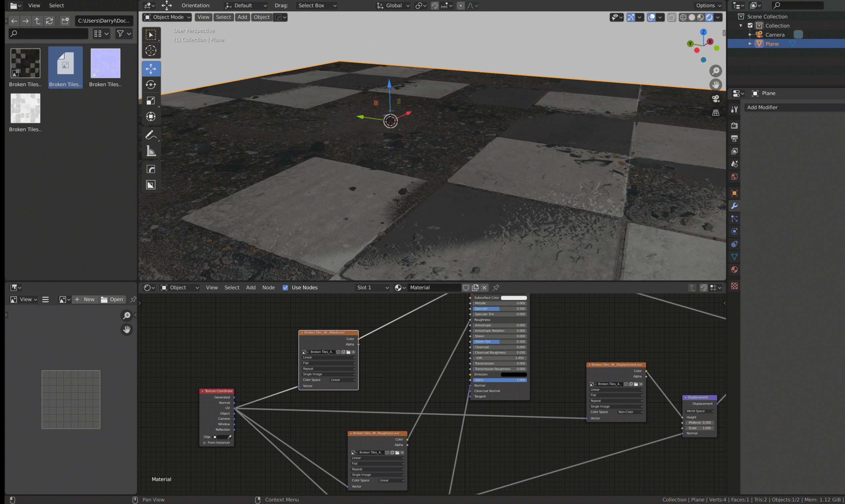The image size is (845, 504).
Task: Open World Properties in the Properties panel
Action: click(734, 177)
